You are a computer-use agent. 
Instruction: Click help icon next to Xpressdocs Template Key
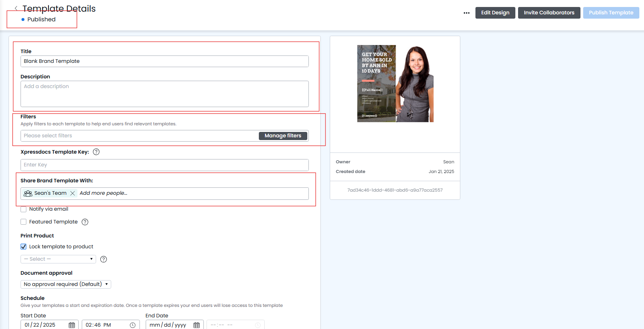coord(96,152)
